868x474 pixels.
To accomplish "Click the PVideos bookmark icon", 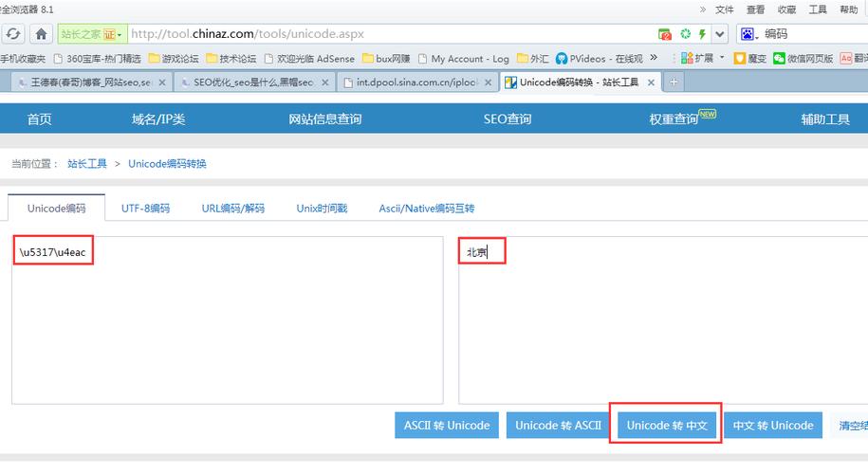I will pyautogui.click(x=562, y=59).
